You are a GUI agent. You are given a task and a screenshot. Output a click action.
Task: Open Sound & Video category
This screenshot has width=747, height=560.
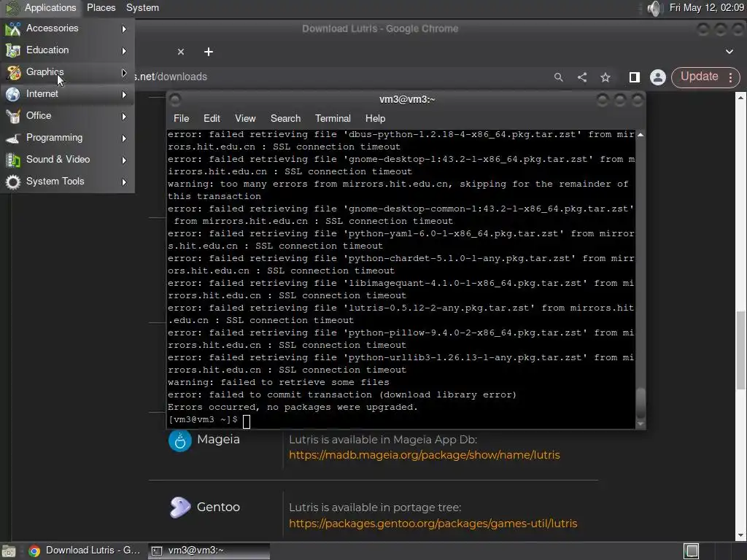point(66,160)
